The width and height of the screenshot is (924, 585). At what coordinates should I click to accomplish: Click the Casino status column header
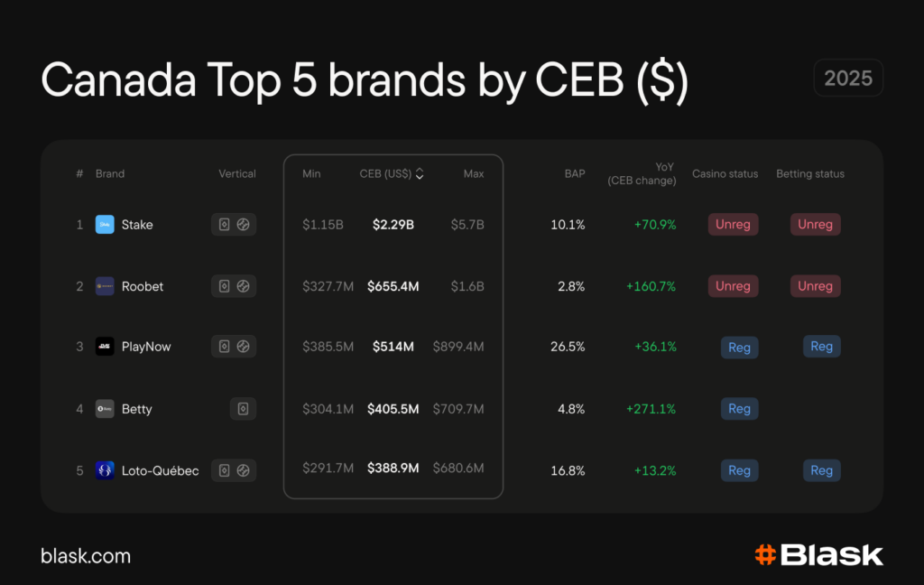(725, 173)
